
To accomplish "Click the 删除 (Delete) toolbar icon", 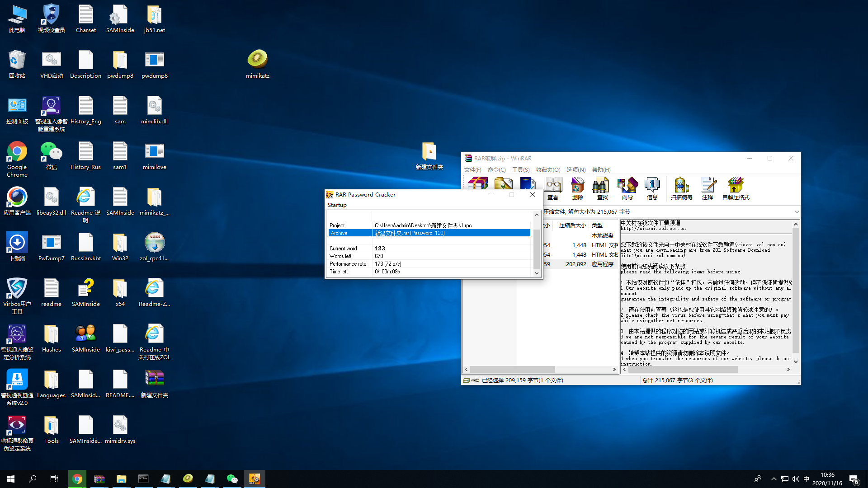I will (x=577, y=188).
